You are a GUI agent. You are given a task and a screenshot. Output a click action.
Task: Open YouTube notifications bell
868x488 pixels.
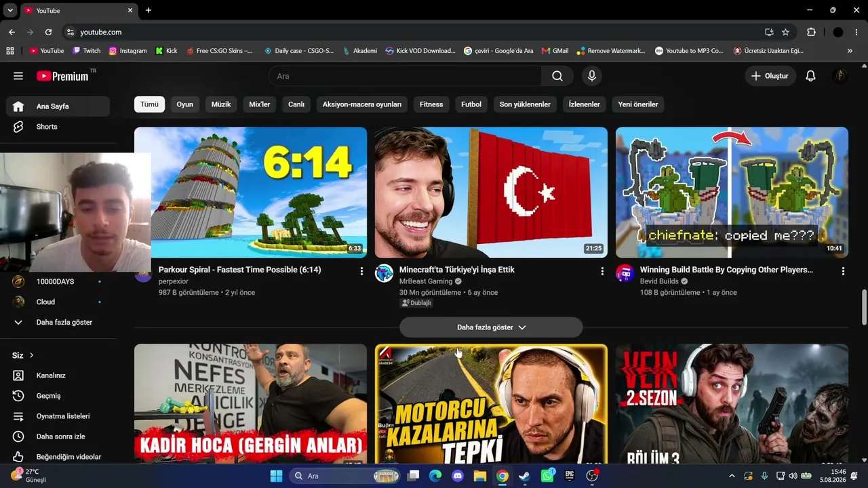click(x=810, y=76)
